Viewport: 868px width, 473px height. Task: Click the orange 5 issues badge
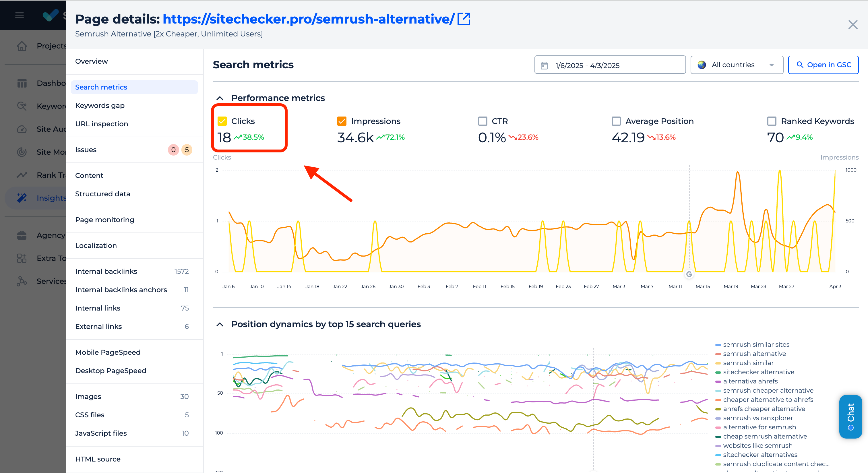click(187, 150)
